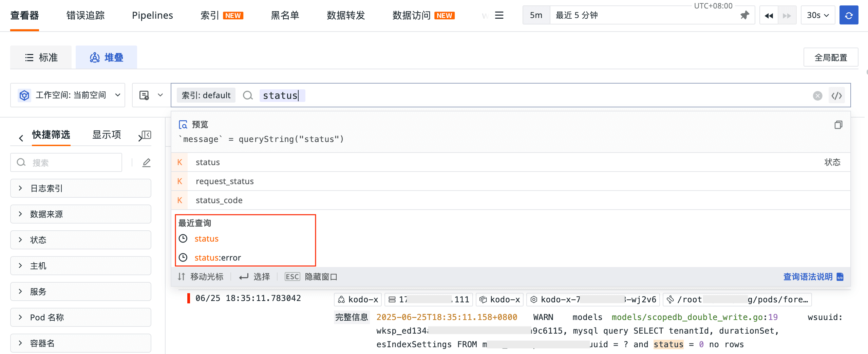The height and width of the screenshot is (354, 868).
Task: Open the 错误追踪 tab
Action: point(86,15)
